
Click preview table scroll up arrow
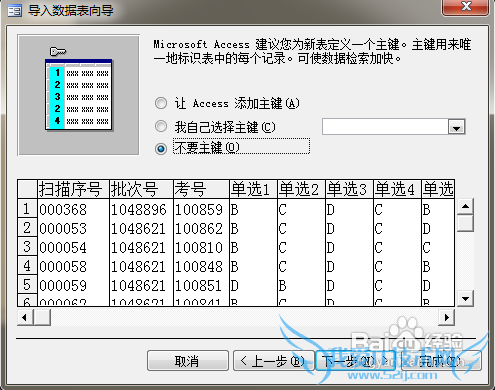[465, 206]
